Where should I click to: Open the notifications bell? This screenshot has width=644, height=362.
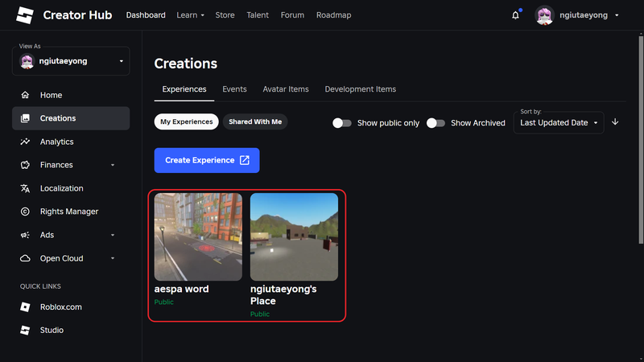coord(516,15)
